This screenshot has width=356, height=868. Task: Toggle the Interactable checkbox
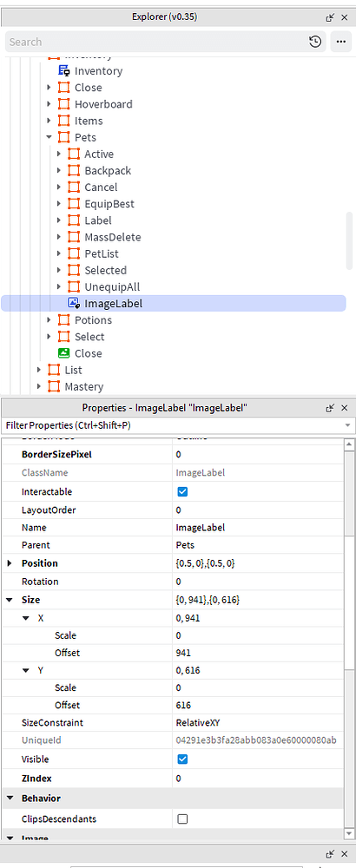coord(182,491)
